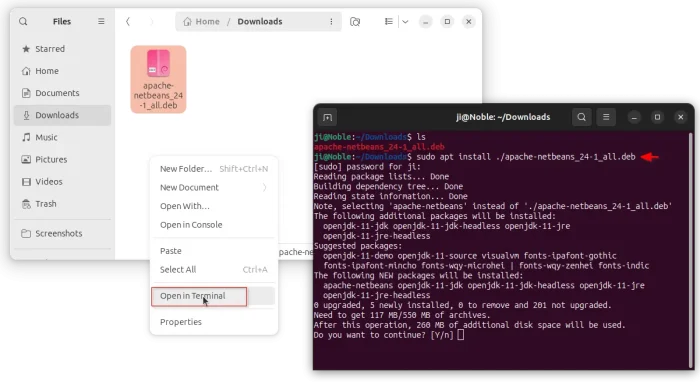
Task: Expand New Document submenu
Action: pyautogui.click(x=214, y=187)
